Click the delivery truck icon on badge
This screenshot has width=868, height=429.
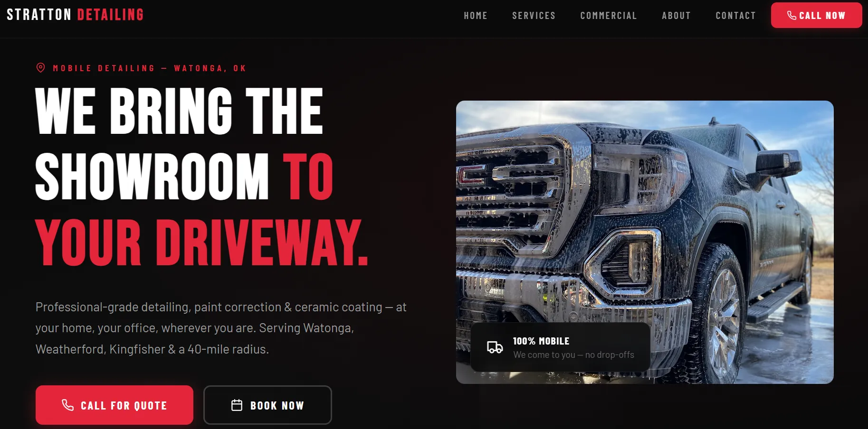click(495, 347)
